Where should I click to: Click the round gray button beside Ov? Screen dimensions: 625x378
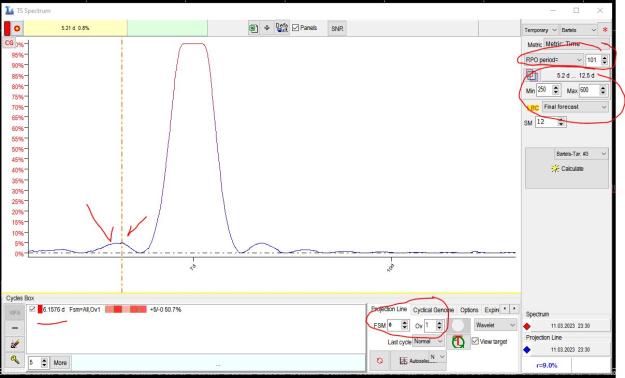coord(458,325)
